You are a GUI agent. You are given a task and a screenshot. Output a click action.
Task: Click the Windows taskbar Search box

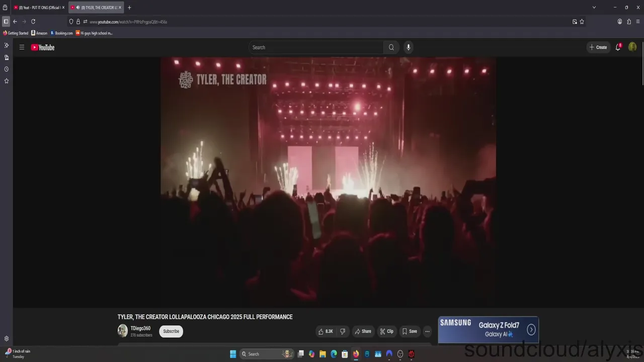pyautogui.click(x=267, y=354)
